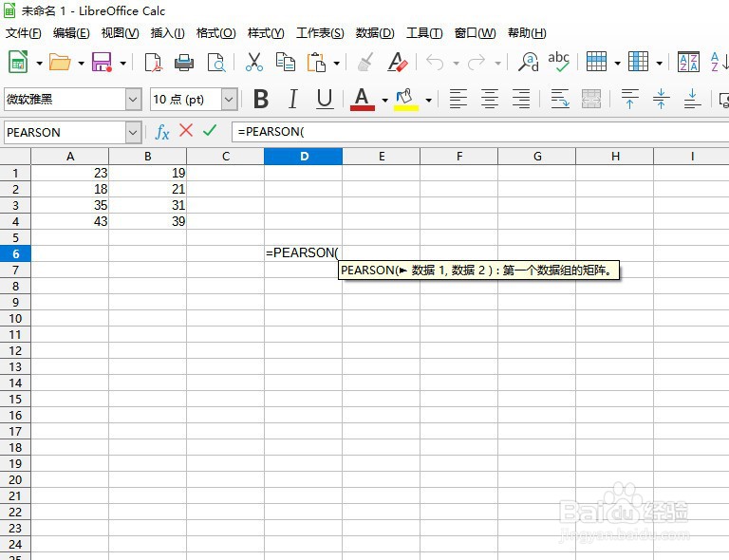The height and width of the screenshot is (560, 729).
Task: Open Find & Replace icon
Action: [528, 62]
